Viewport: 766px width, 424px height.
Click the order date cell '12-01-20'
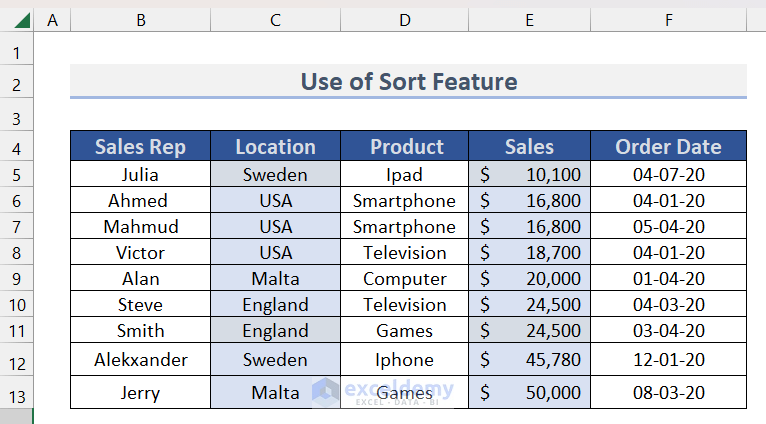[668, 360]
